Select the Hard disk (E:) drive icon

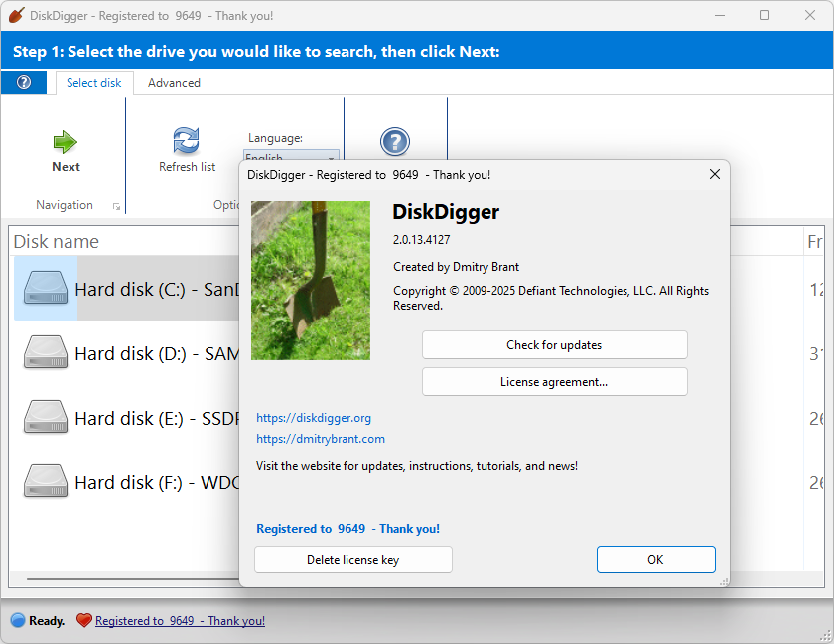tap(46, 417)
